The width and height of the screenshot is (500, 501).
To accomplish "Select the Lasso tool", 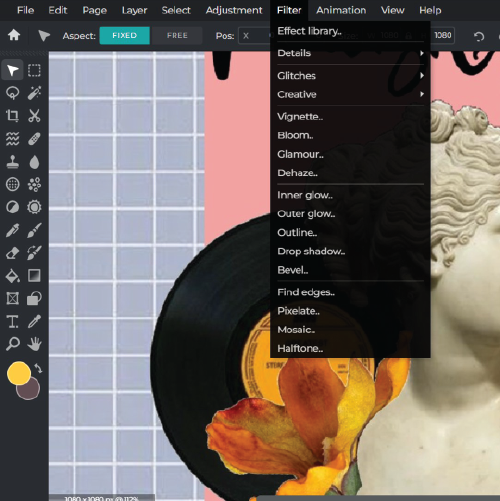I will tap(13, 93).
